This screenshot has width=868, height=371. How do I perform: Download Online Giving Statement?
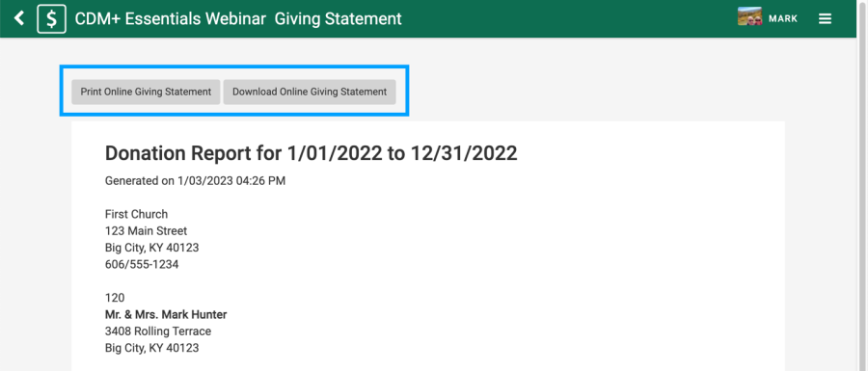coord(310,92)
